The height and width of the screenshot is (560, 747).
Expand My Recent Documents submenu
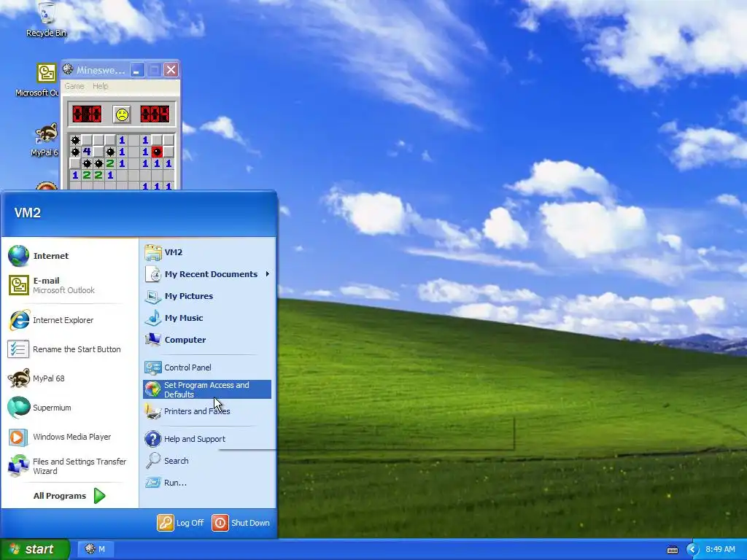click(207, 274)
